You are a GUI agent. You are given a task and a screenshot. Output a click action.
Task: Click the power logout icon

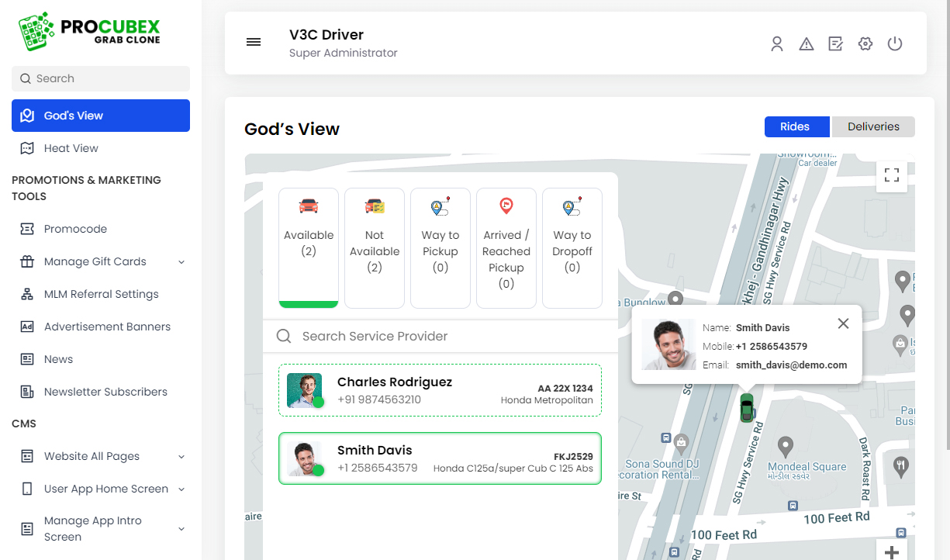pos(895,44)
